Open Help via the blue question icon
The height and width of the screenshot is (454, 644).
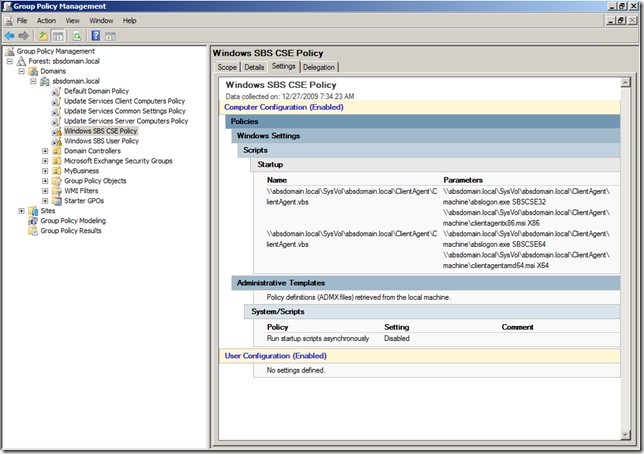click(x=96, y=36)
